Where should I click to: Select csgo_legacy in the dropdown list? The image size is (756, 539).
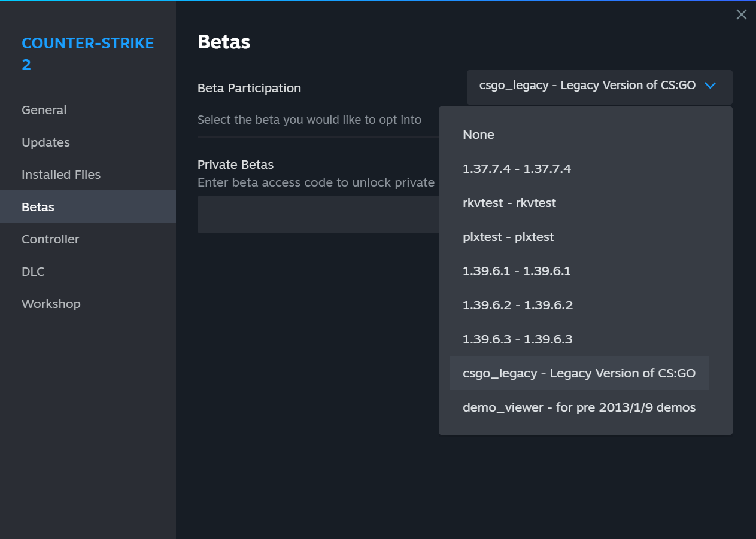coord(579,373)
